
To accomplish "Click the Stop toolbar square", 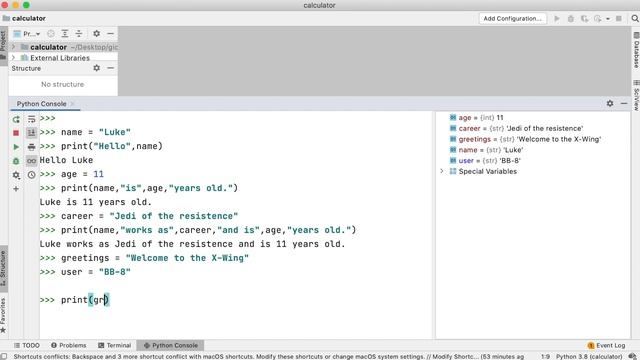I will (619, 18).
